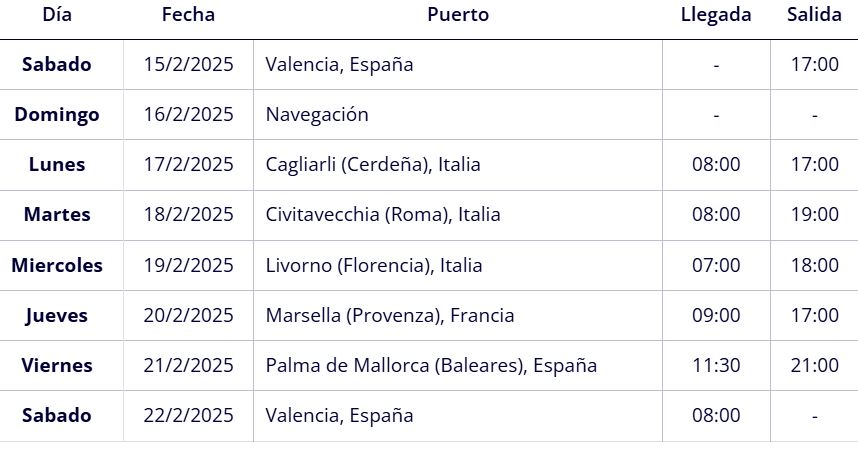Click the Fecha column header

coord(188,14)
